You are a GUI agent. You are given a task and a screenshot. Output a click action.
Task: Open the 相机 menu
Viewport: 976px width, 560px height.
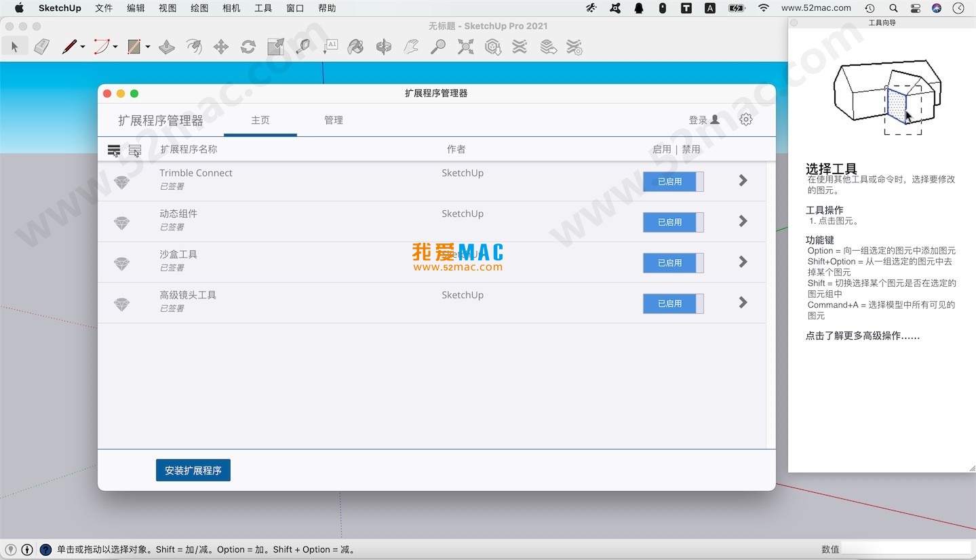231,8
